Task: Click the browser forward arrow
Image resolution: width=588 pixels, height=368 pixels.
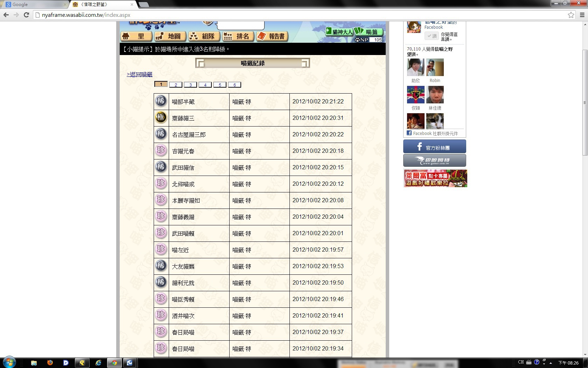Action: tap(16, 15)
